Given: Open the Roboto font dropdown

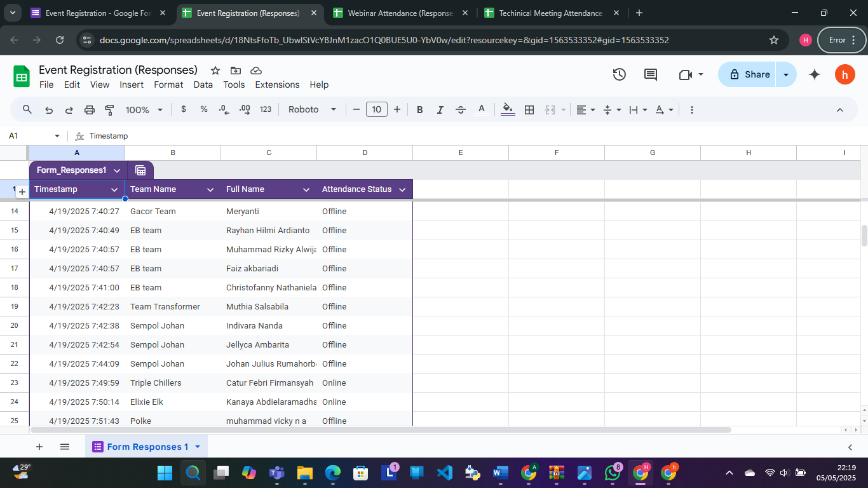Looking at the screenshot, I should [x=312, y=110].
